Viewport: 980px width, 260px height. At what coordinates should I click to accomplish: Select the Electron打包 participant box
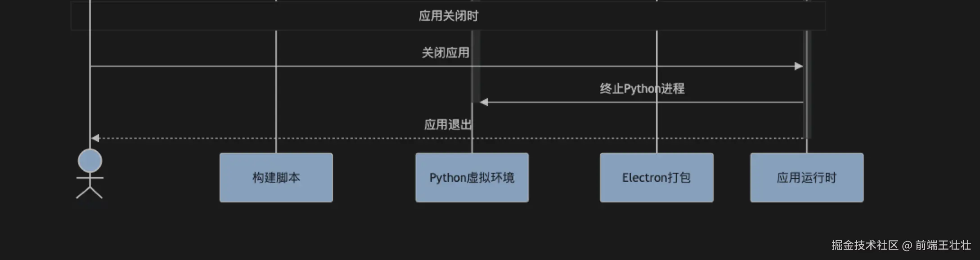click(x=656, y=178)
